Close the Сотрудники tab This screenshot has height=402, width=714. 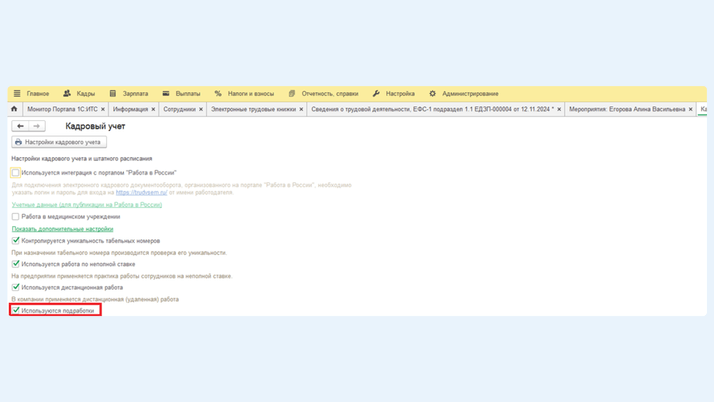click(x=201, y=109)
